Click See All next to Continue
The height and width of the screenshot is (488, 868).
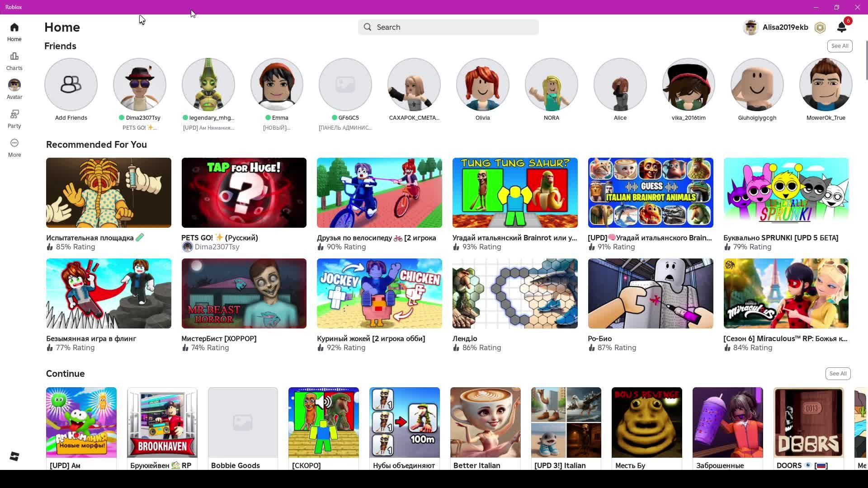tap(838, 374)
